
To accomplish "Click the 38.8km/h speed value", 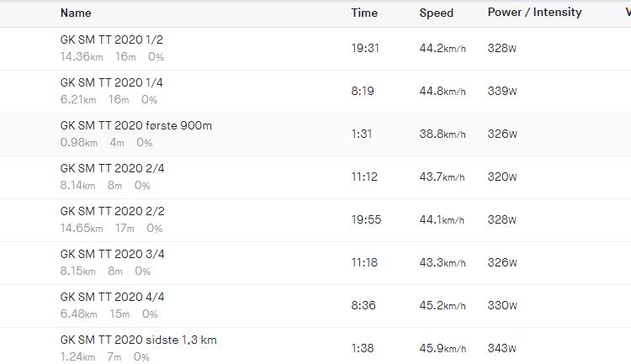I will click(443, 134).
